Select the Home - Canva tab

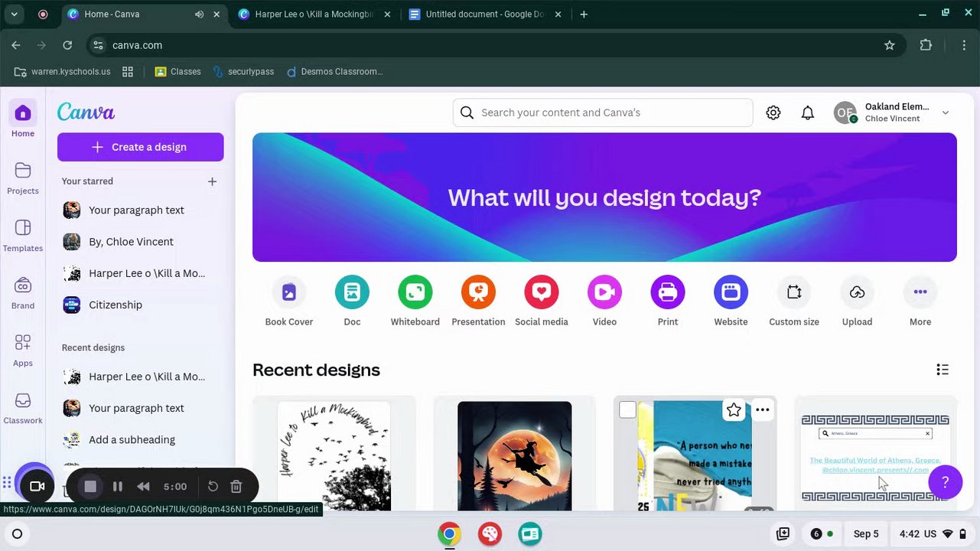click(143, 15)
